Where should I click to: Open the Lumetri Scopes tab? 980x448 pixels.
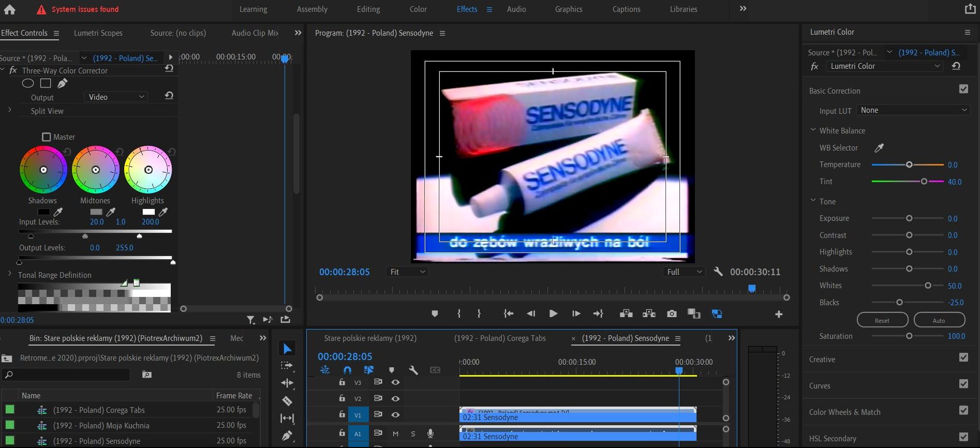point(98,33)
